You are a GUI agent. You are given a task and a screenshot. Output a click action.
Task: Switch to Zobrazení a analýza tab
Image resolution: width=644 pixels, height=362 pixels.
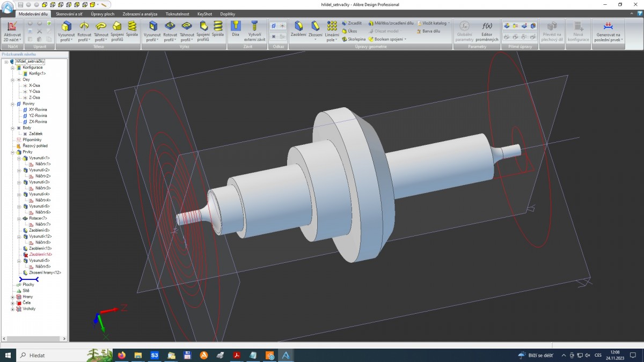(140, 13)
